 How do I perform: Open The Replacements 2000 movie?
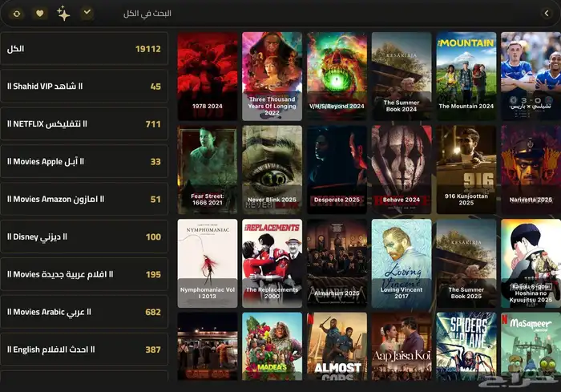tap(272, 262)
